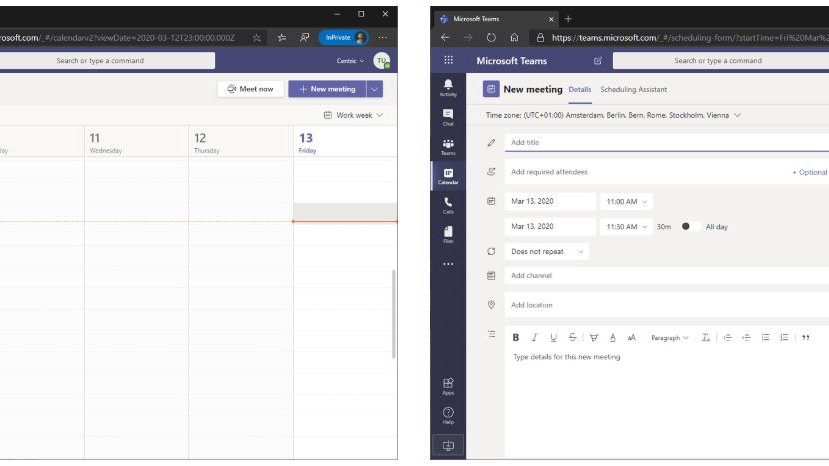
Task: Click browser back arrow
Action: pyautogui.click(x=445, y=38)
